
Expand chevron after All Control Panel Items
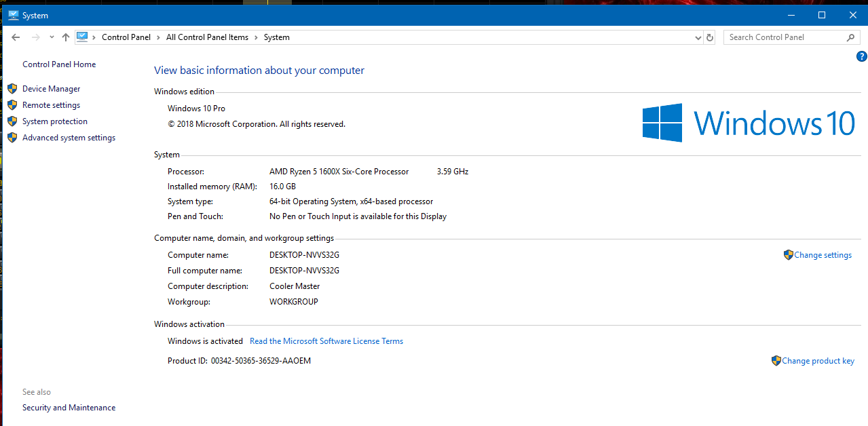(x=256, y=37)
